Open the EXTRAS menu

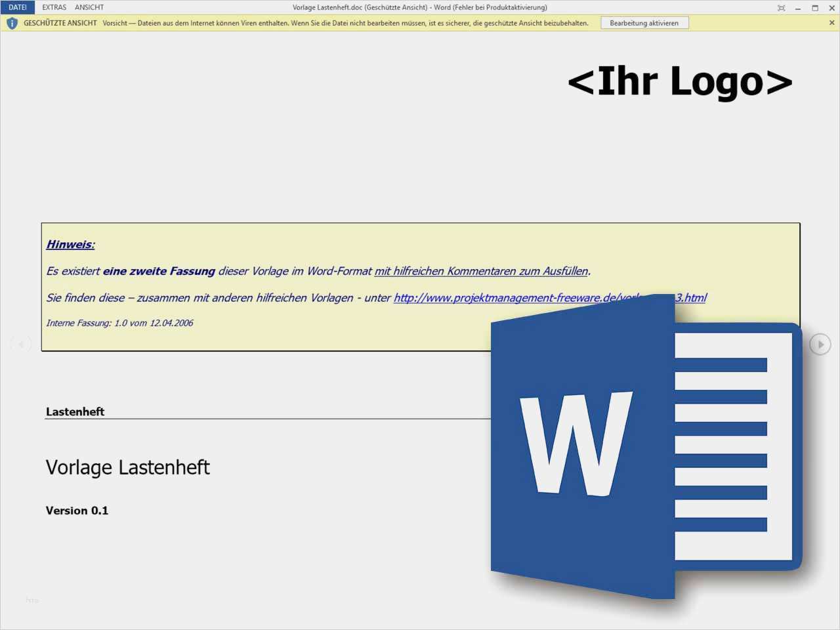tap(54, 7)
